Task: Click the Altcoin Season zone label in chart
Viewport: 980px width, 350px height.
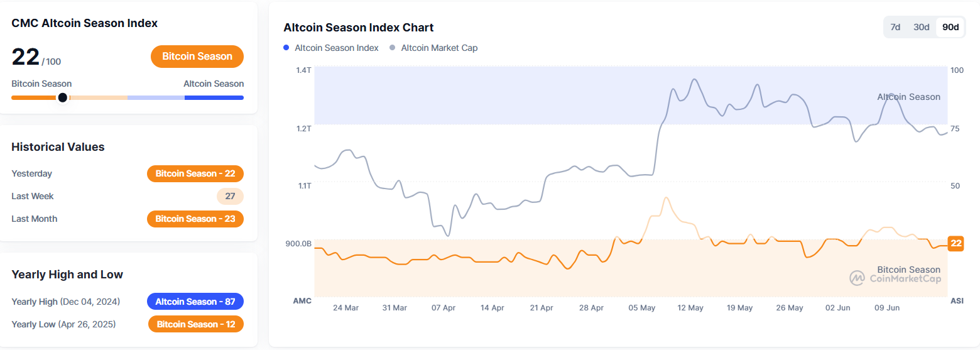Action: point(908,97)
